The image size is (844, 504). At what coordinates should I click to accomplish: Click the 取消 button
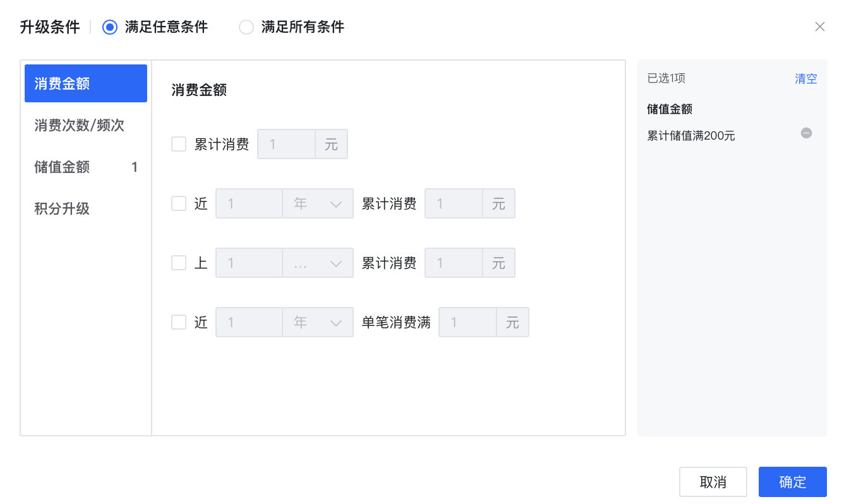point(713,482)
